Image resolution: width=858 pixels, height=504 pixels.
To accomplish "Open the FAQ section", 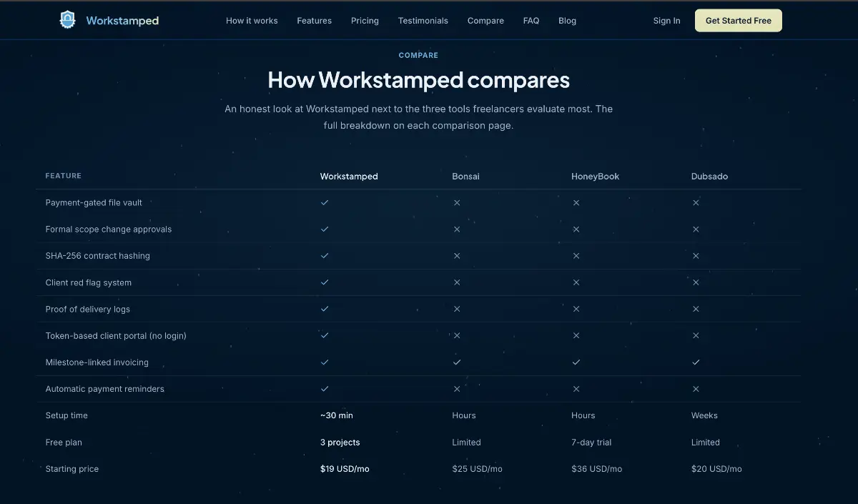I will tap(531, 21).
